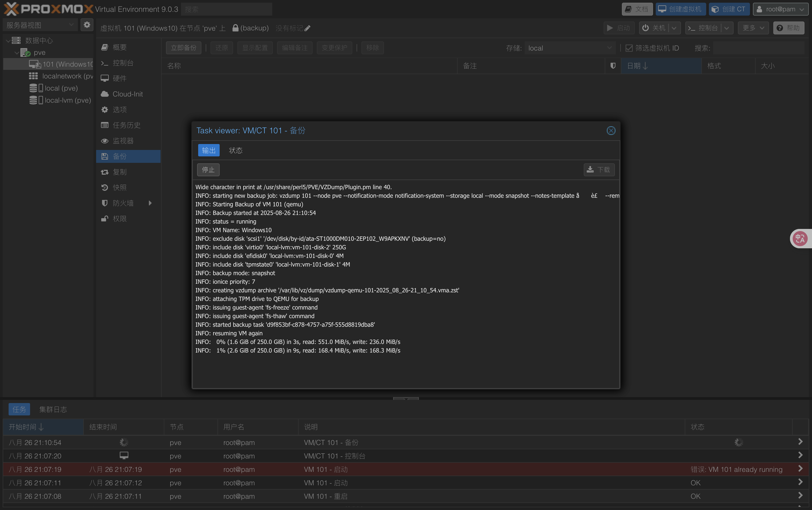This screenshot has height=510, width=812.
Task: Click 创建虚拟机 create VM button
Action: 680,9
